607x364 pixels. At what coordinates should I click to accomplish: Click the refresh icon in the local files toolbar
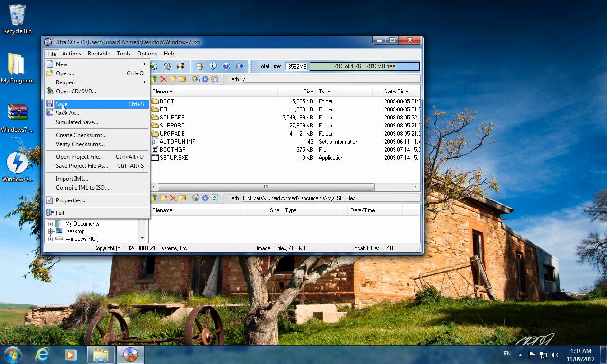coord(215,198)
